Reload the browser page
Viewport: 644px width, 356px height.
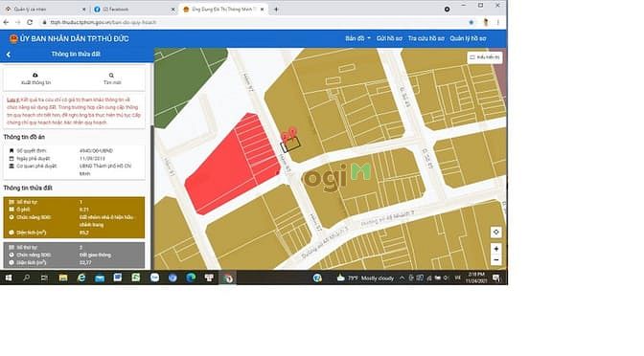pos(30,22)
